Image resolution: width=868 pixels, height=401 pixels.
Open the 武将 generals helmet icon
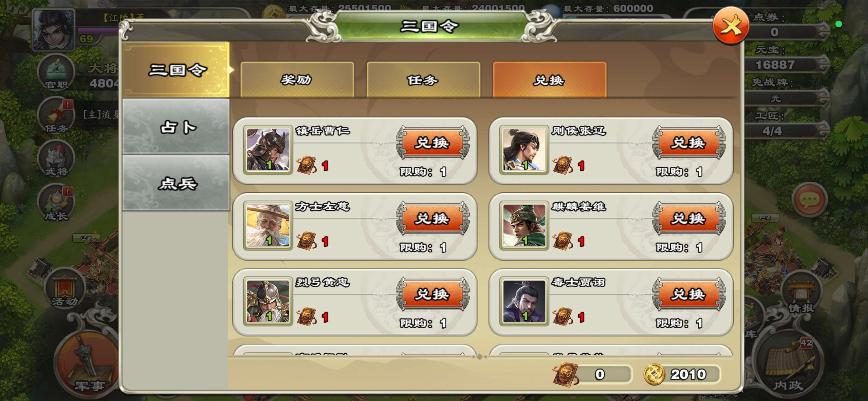point(56,159)
